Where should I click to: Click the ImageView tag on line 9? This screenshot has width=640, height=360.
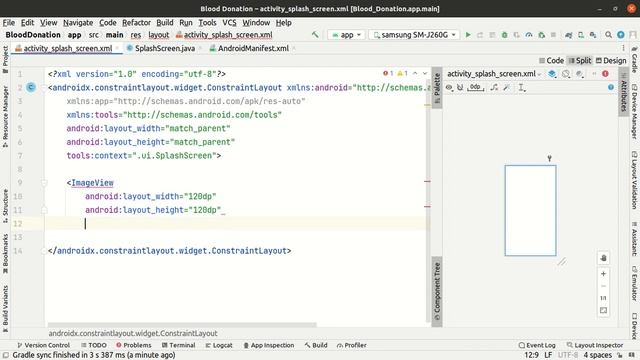coord(92,183)
